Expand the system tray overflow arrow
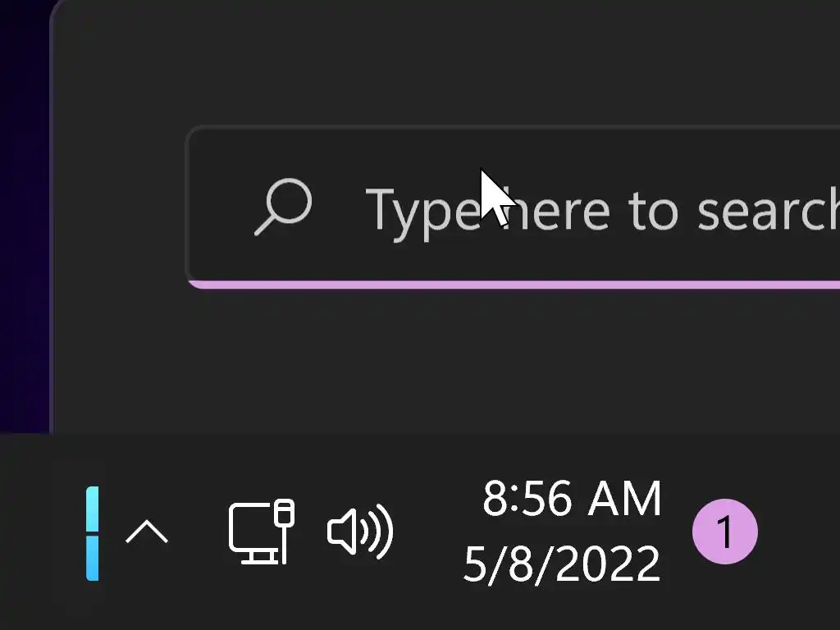Image resolution: width=840 pixels, height=630 pixels. click(x=147, y=533)
